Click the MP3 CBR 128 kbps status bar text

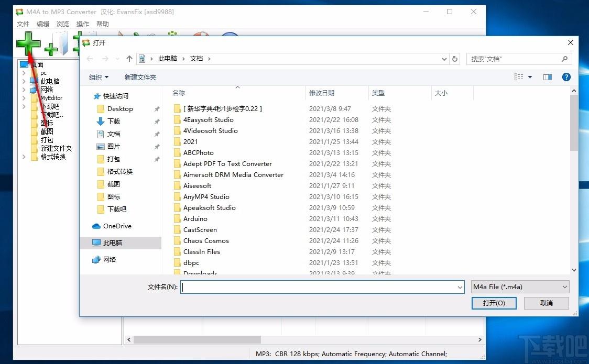pyautogui.click(x=351, y=354)
